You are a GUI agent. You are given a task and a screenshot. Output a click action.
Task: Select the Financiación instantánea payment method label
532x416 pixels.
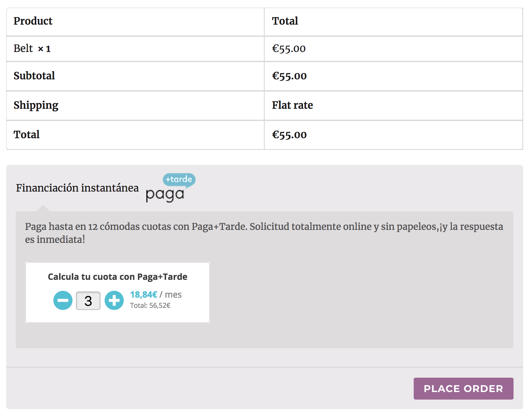tap(77, 188)
